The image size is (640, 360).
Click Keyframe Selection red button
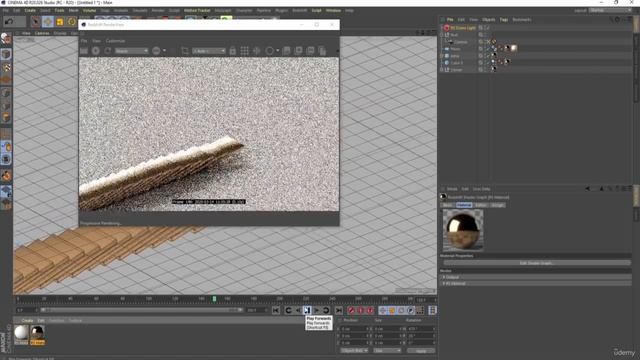pyautogui.click(x=370, y=311)
